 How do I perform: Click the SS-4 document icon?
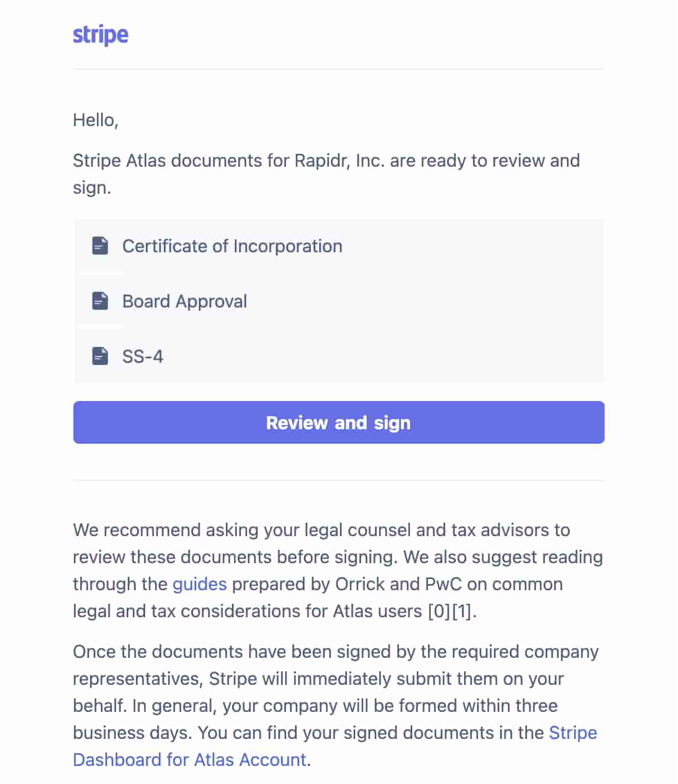click(99, 356)
